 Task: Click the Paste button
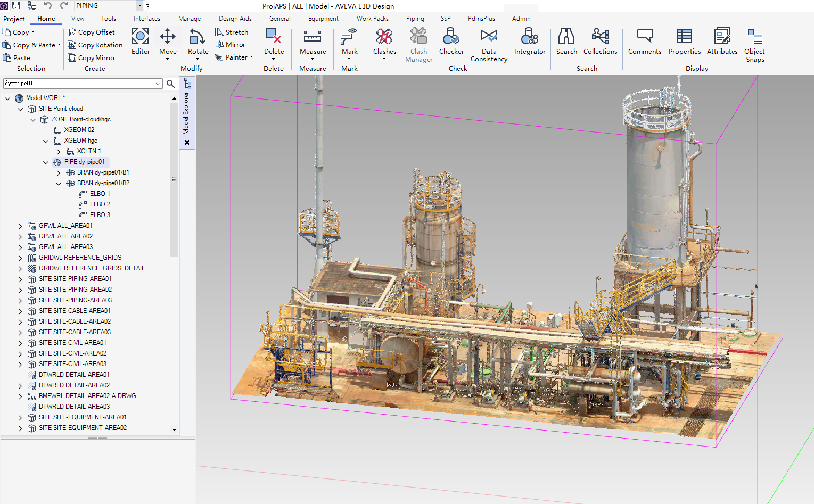coord(17,58)
